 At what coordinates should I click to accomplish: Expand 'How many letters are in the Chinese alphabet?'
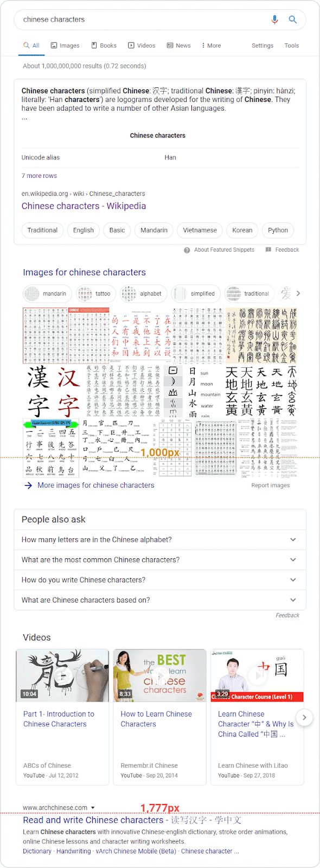[x=160, y=540]
